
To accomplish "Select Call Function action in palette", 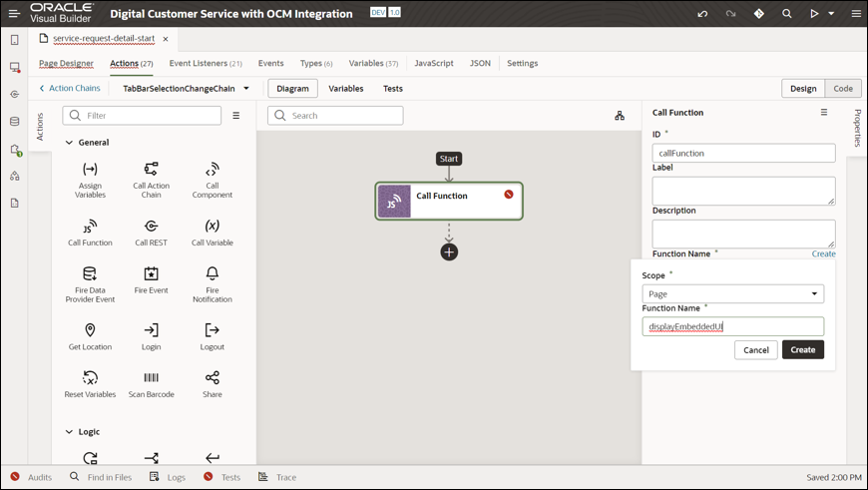I will pos(90,232).
